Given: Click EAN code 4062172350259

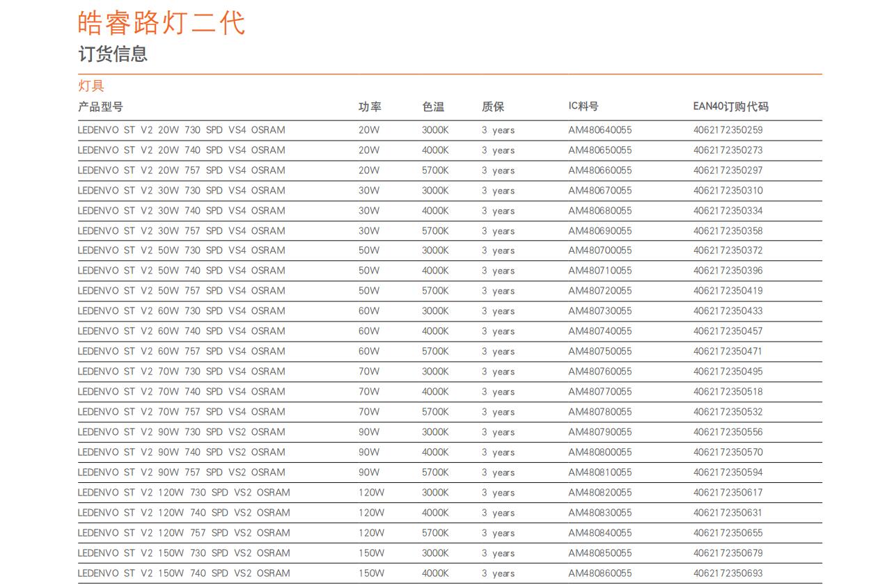Looking at the screenshot, I should [x=728, y=130].
